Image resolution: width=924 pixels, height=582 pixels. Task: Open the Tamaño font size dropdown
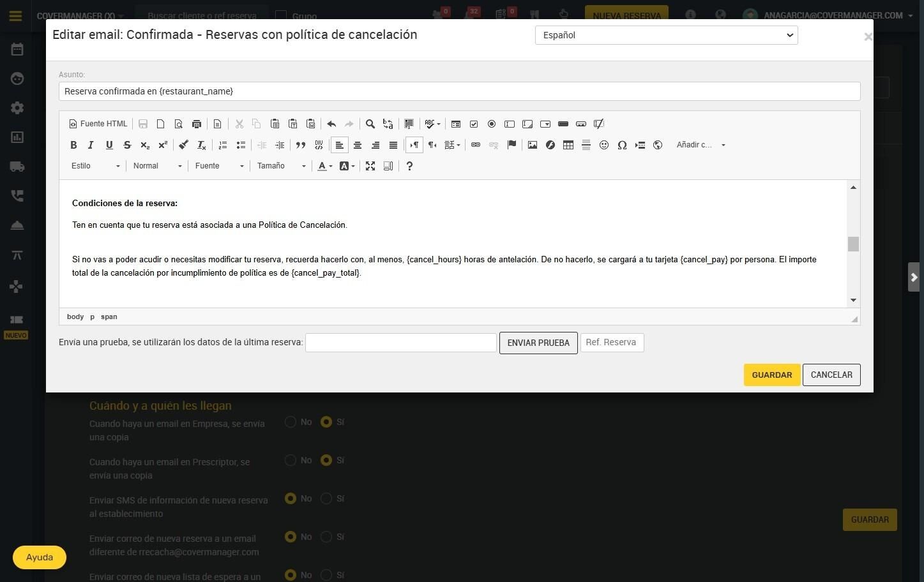point(282,166)
